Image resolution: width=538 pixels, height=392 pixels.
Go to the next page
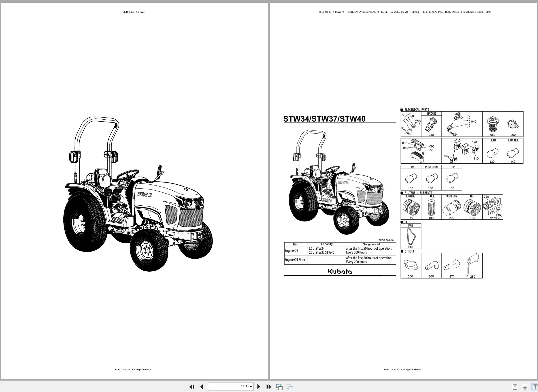[x=259, y=387]
